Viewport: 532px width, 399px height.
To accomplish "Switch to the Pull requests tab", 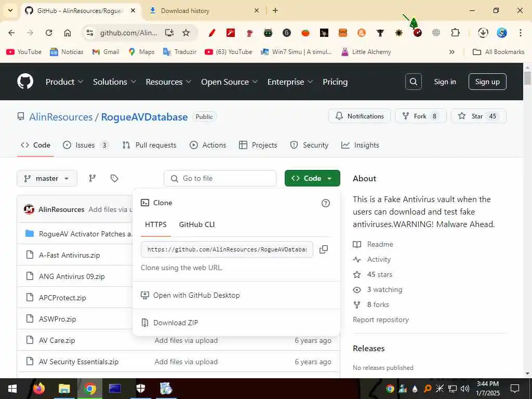I will (149, 145).
